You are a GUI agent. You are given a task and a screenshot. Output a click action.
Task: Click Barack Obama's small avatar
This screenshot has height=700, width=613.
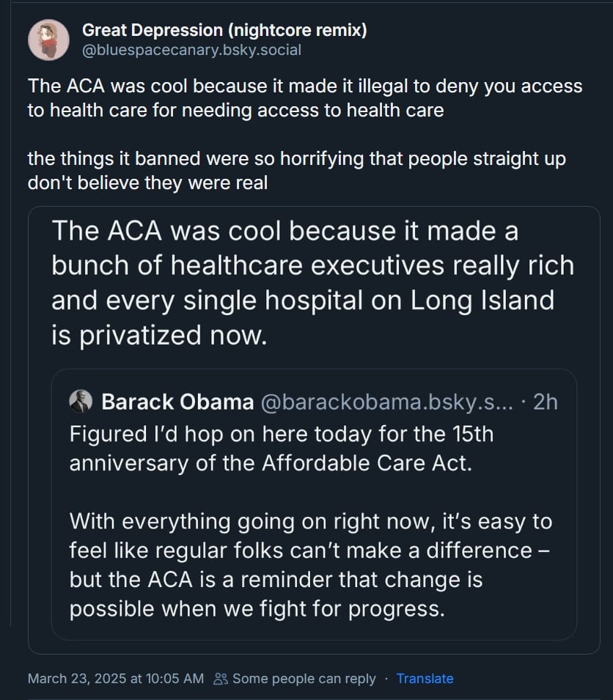point(81,401)
